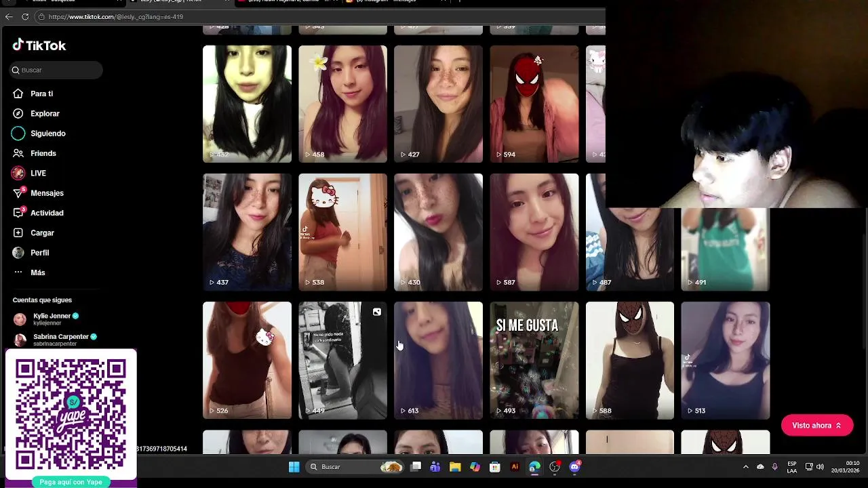
Task: Open the green shirt video with 491 views
Action: coord(725,249)
